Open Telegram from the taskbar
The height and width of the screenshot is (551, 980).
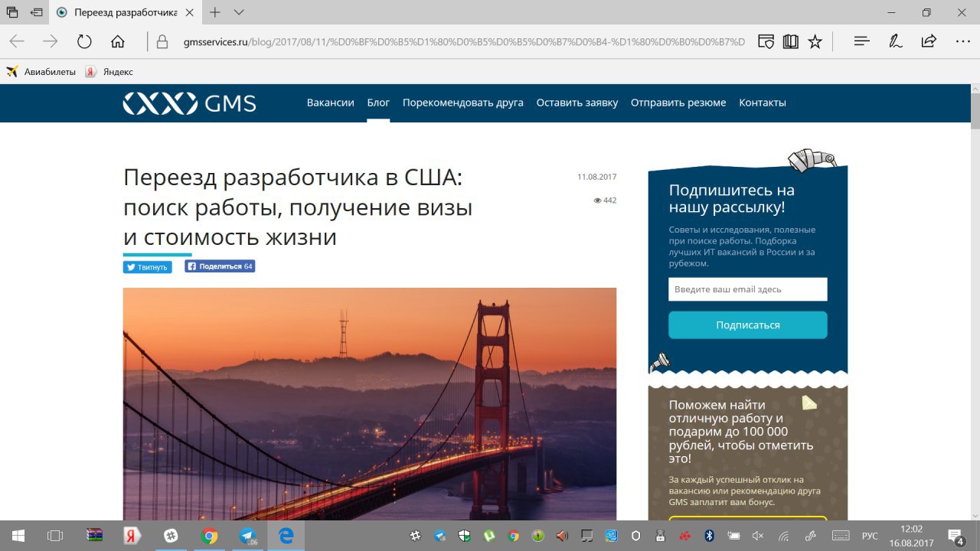click(247, 536)
